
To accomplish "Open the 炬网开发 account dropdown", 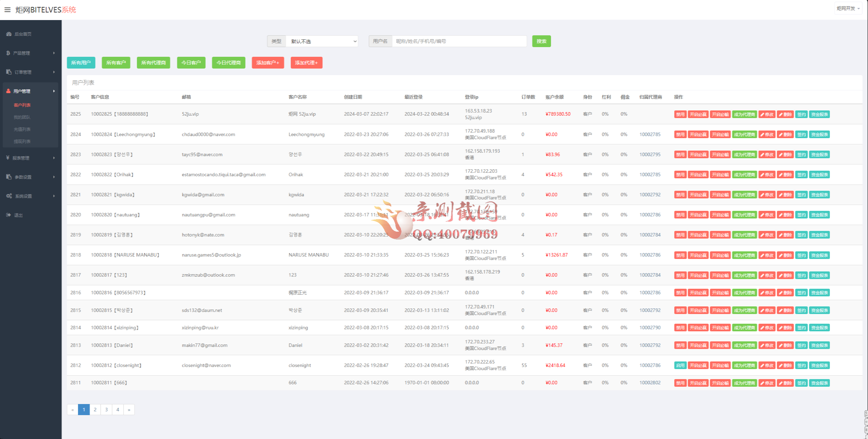I will pyautogui.click(x=848, y=8).
